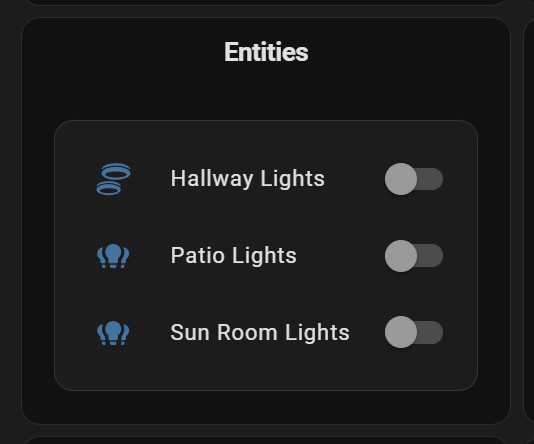Click empty space below Sun Room Lights row
The width and height of the screenshot is (534, 444).
coord(266,369)
